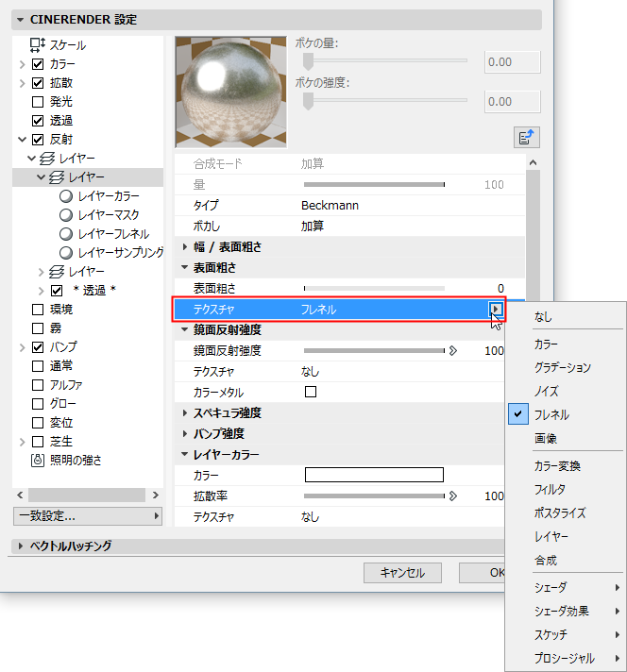The image size is (627, 672).
Task: Click the blue match settings icon button
Action: coord(527,138)
